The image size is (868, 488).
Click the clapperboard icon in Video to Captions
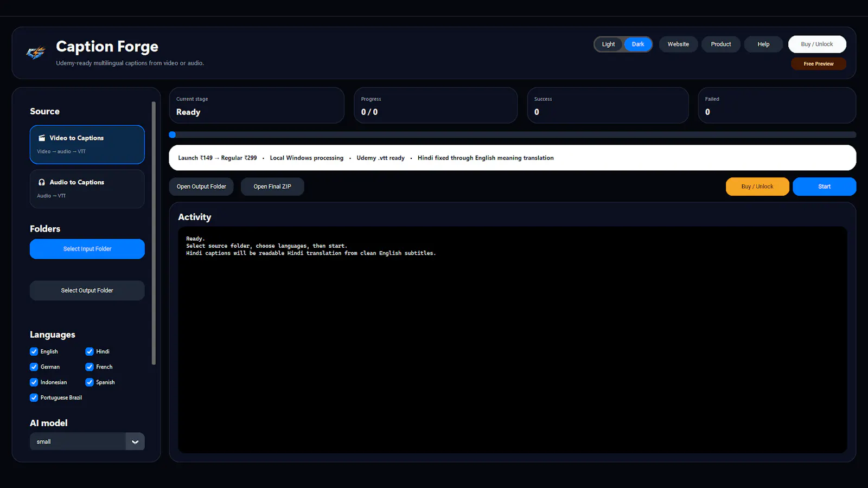coord(42,138)
